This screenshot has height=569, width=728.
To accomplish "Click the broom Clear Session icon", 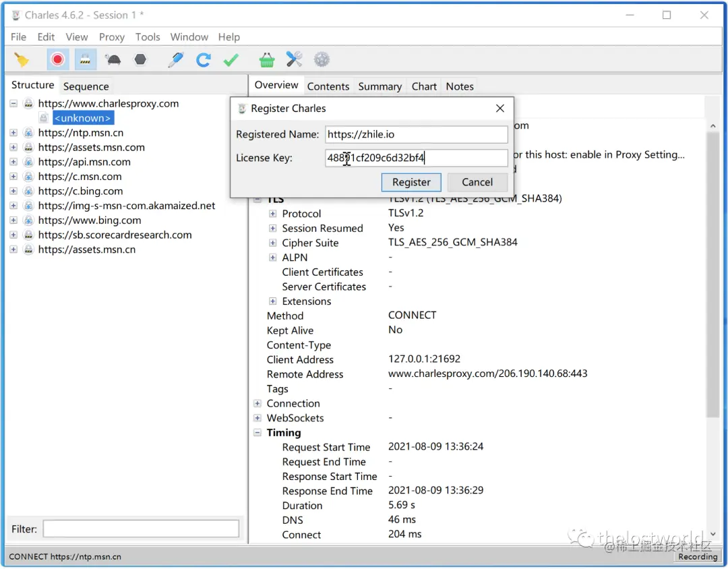I will tap(21, 59).
